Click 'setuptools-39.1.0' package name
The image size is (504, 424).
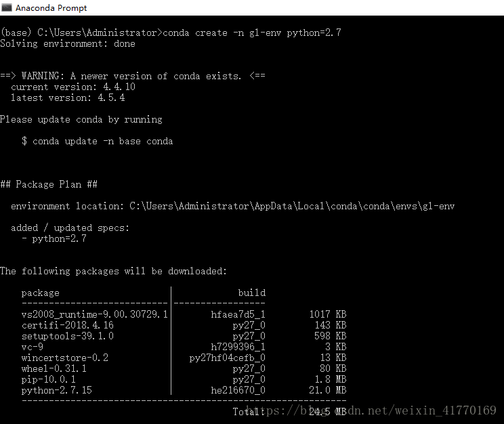point(68,336)
